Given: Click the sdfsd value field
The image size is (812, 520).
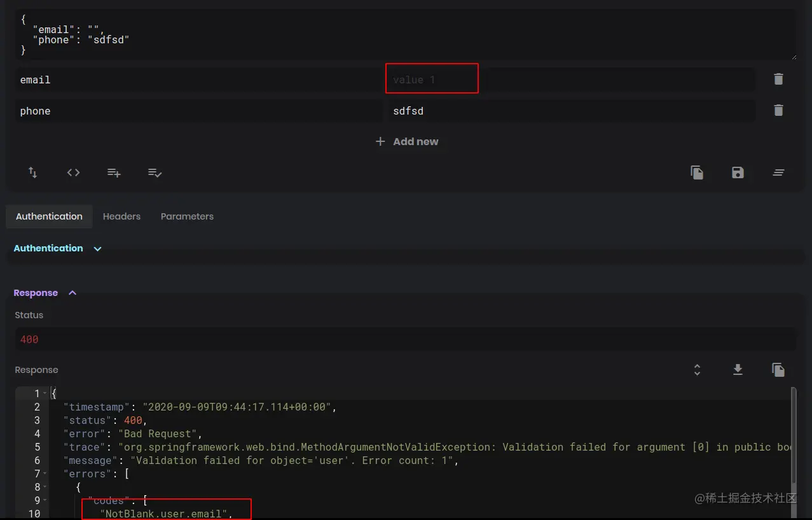Looking at the screenshot, I should click(x=571, y=111).
